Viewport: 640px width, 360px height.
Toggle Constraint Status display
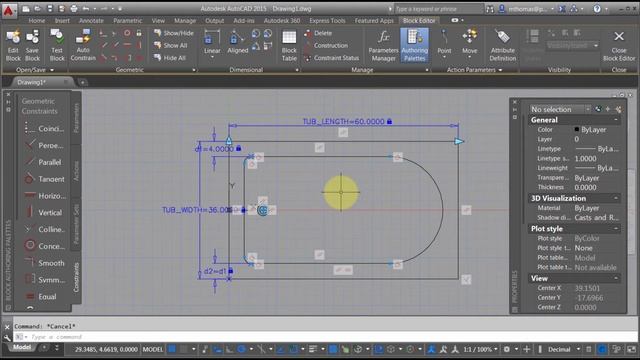click(x=331, y=58)
